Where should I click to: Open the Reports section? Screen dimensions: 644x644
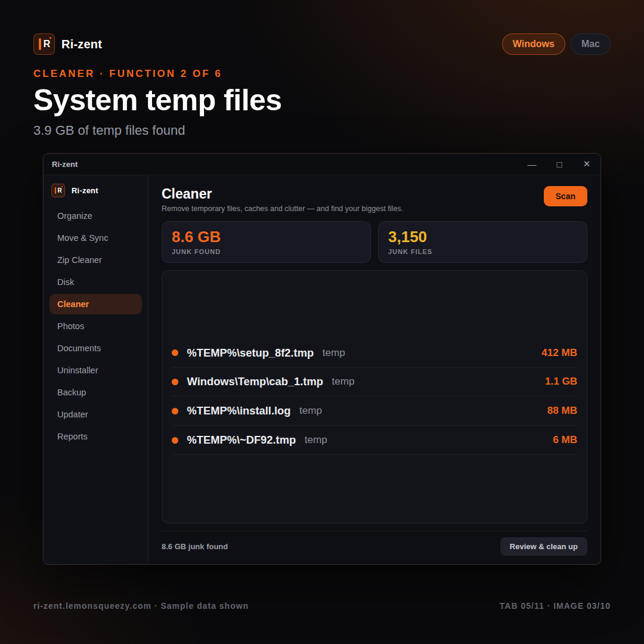[x=95, y=436]
